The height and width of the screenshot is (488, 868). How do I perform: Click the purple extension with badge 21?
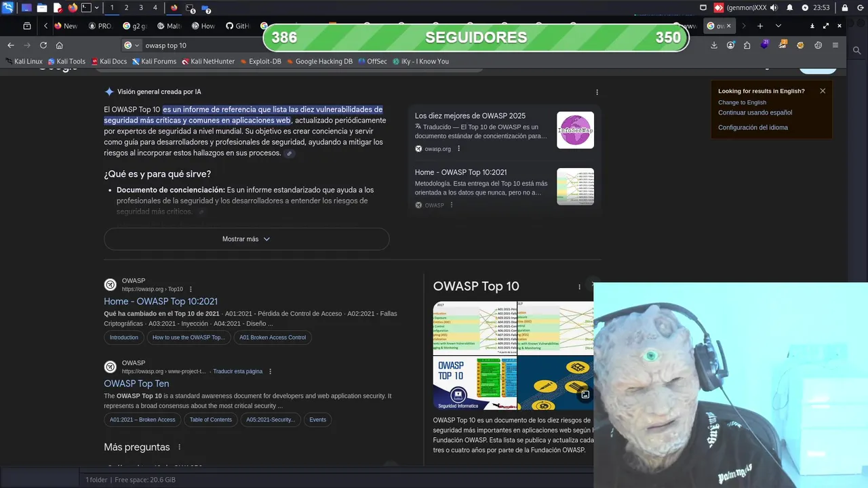pyautogui.click(x=764, y=45)
